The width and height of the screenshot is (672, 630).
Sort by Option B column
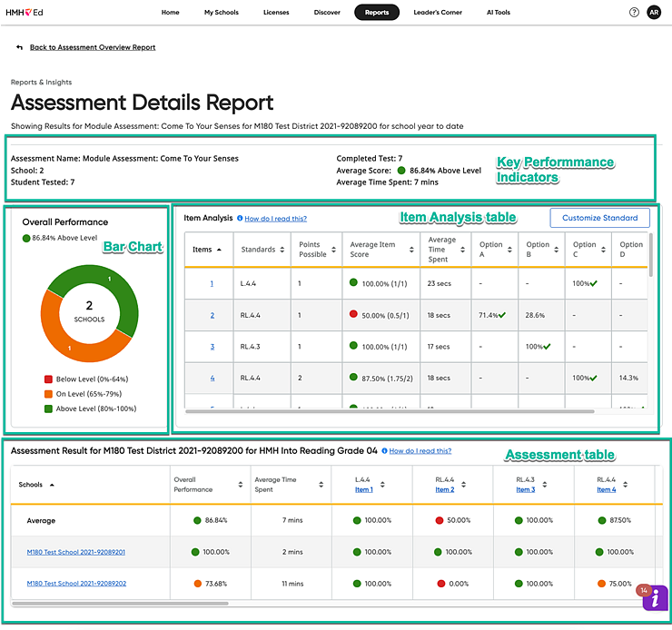[x=557, y=250]
